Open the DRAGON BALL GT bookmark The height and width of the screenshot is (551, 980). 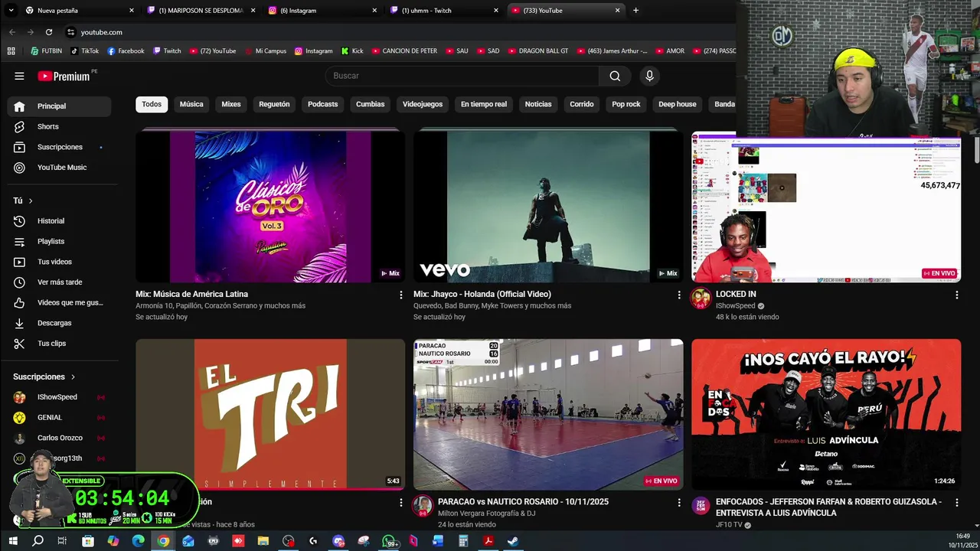(x=537, y=51)
